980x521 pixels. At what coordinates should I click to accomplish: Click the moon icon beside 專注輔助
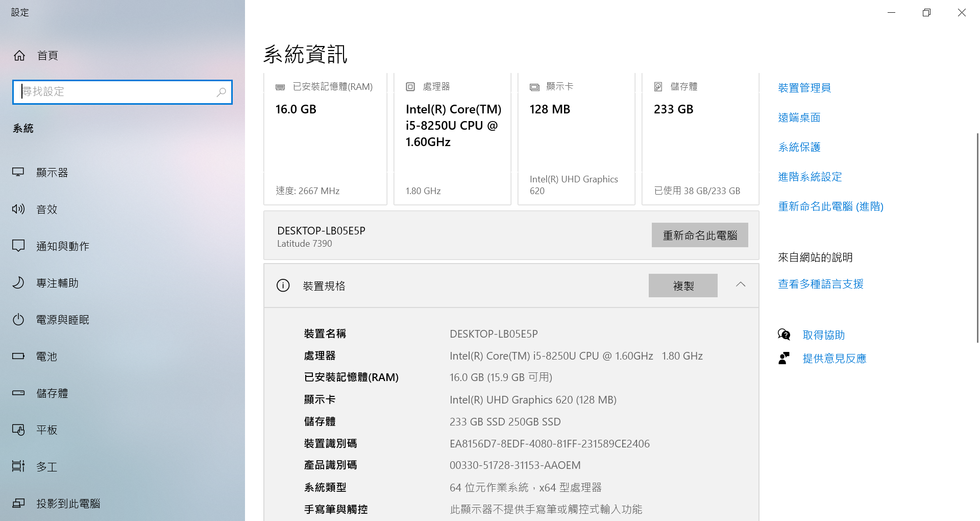coord(18,282)
